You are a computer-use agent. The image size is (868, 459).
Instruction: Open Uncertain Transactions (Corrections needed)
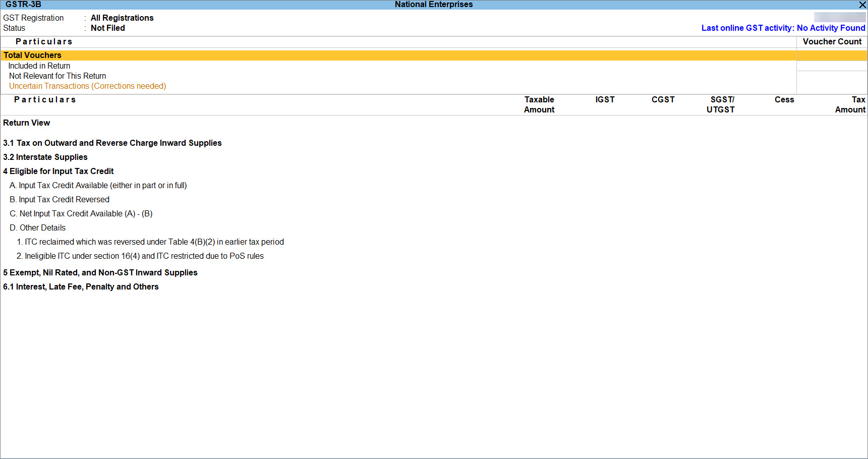point(87,86)
